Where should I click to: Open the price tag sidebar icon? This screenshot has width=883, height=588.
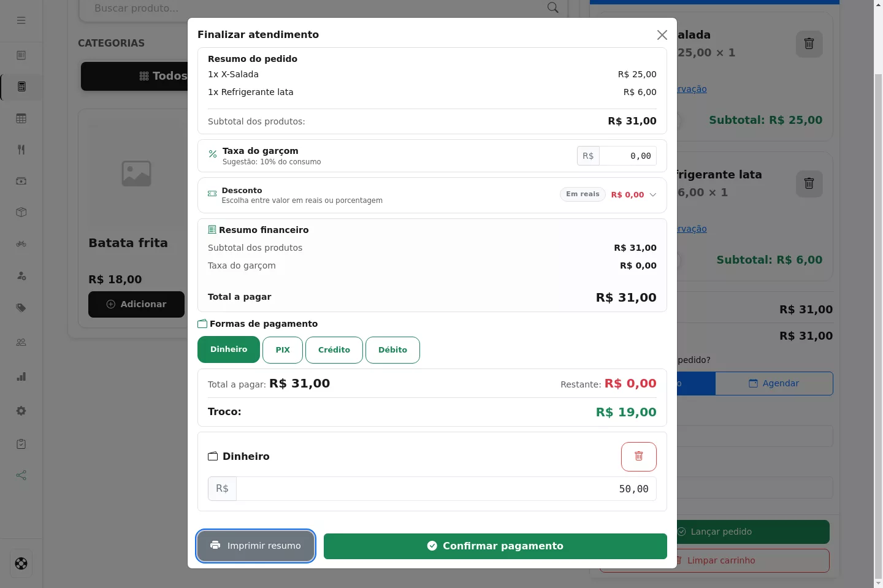pyautogui.click(x=21, y=308)
